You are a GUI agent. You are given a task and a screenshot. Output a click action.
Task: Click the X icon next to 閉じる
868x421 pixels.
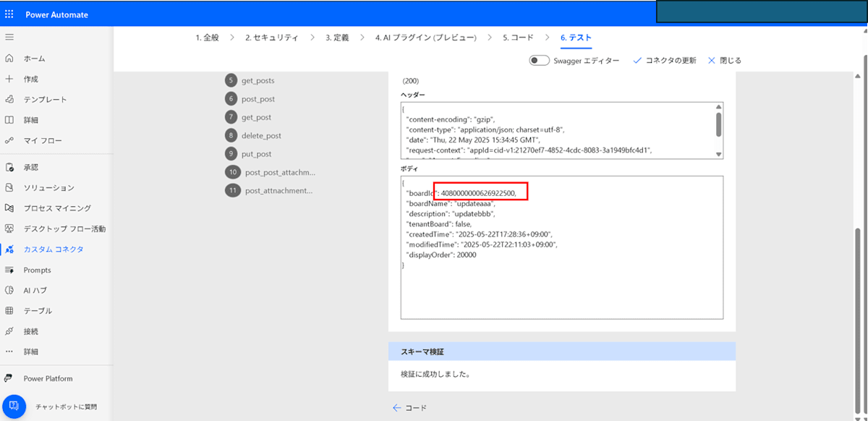click(x=712, y=61)
